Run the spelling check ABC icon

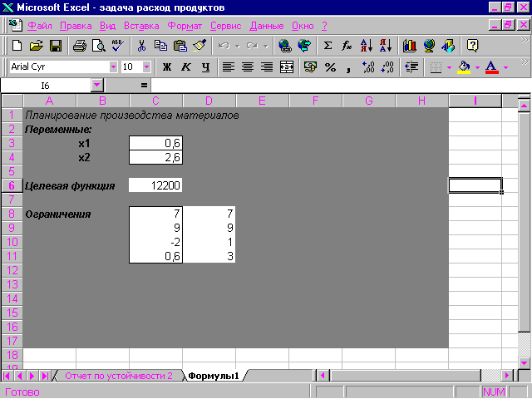pos(118,46)
